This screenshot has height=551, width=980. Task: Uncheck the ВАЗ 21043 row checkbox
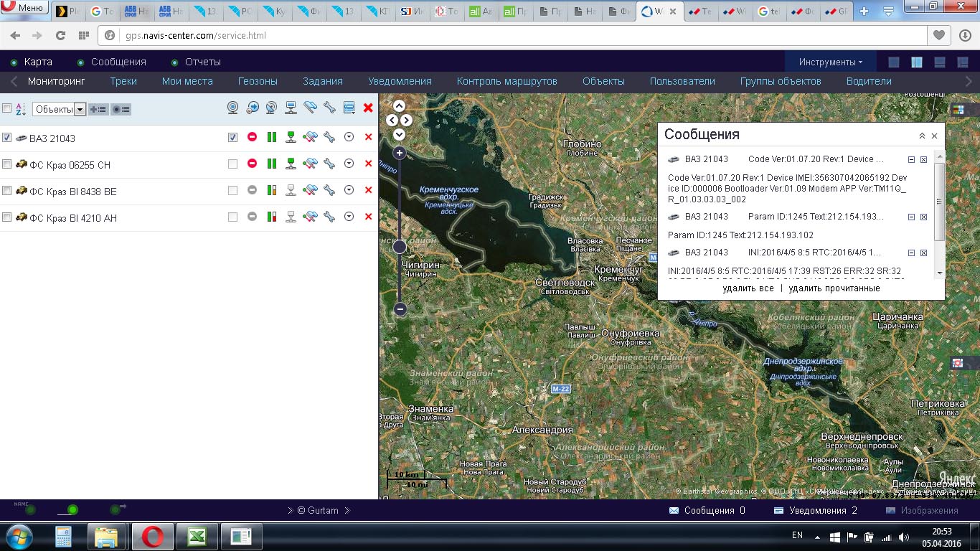(x=7, y=138)
